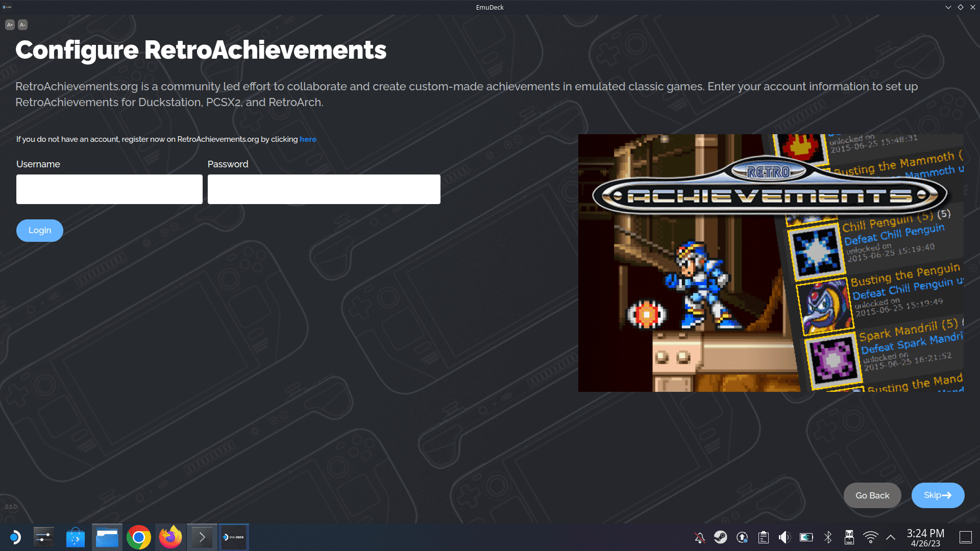Open the Wi-Fi network tray icon
The width and height of the screenshot is (980, 551).
871,537
